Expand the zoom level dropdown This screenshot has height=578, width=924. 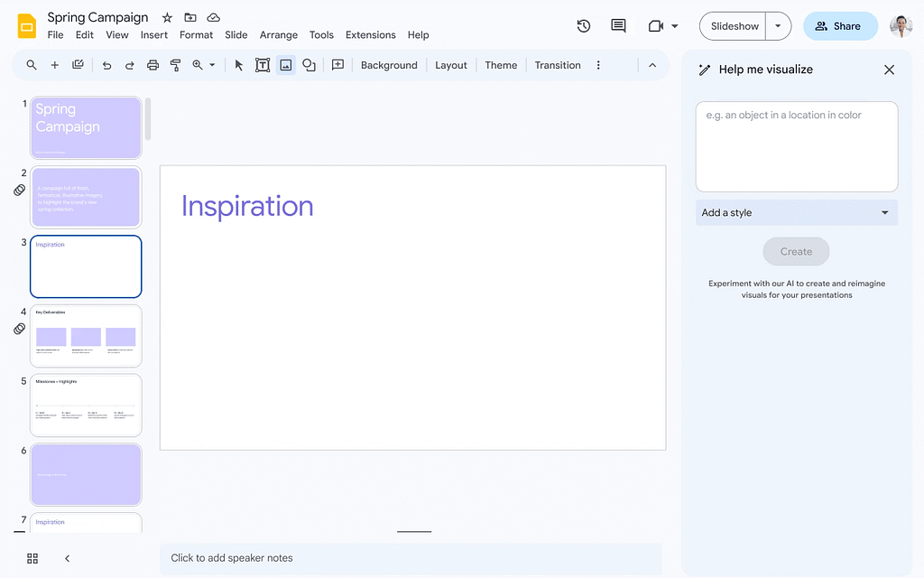point(213,65)
